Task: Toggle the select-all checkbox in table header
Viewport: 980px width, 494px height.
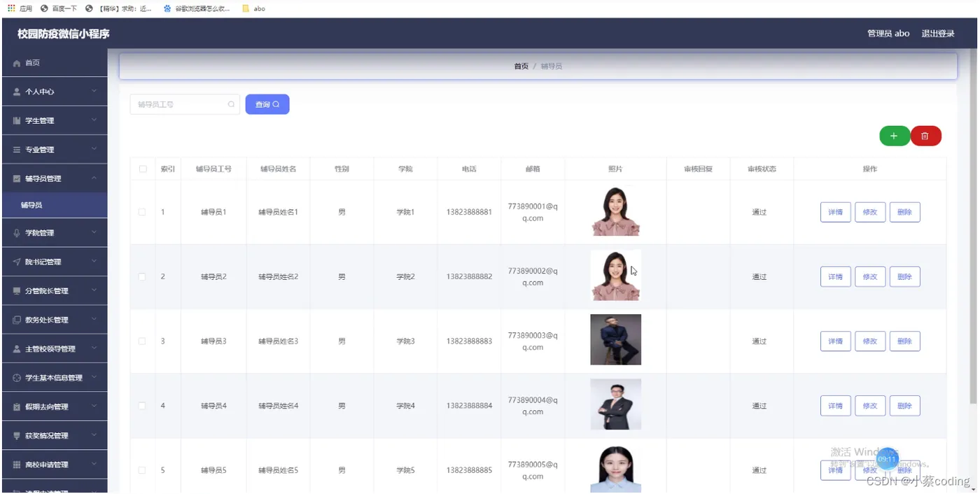Action: pos(143,169)
